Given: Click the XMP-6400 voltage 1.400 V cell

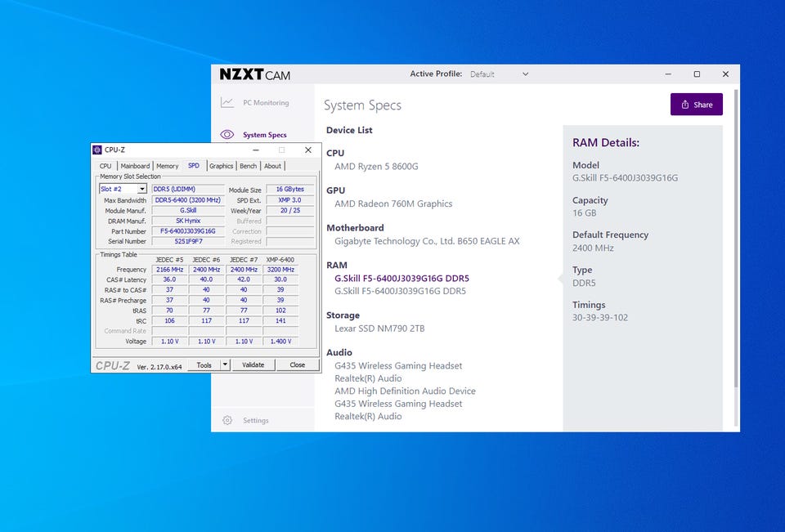Looking at the screenshot, I should 280,342.
